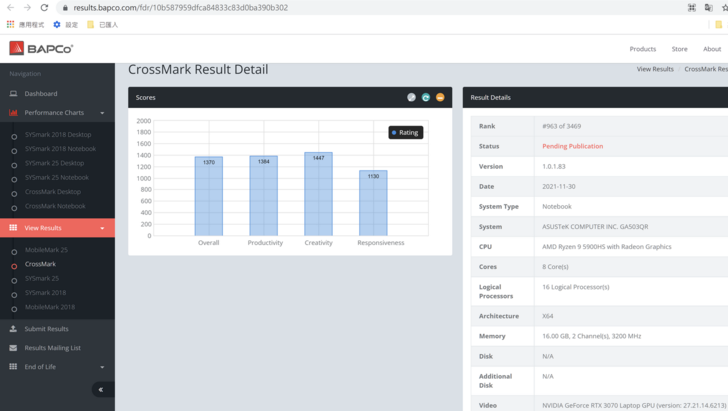This screenshot has width=728, height=411.
Task: Select SYSmark 25 under View Results
Action: tap(42, 278)
